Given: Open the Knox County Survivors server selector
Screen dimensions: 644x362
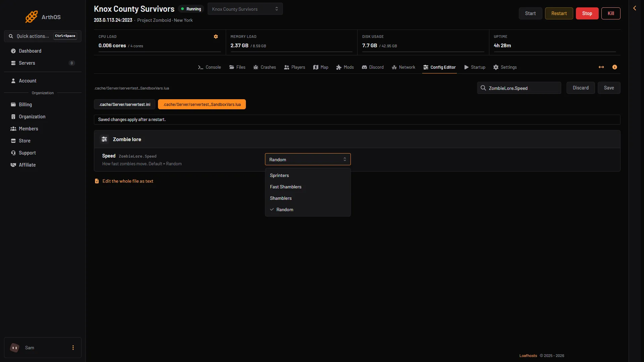Looking at the screenshot, I should pos(245,9).
